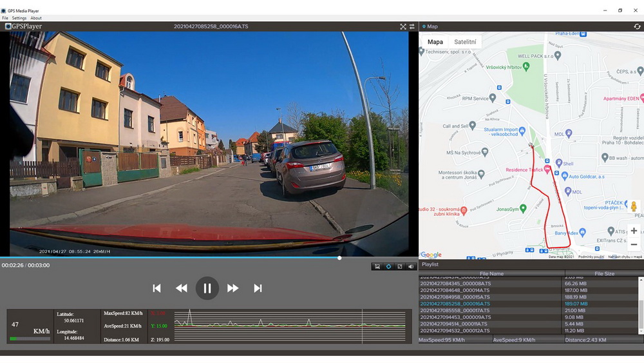Image resolution: width=644 pixels, height=363 pixels.
Task: Click the snapshot capture icon
Action: [x=377, y=267]
